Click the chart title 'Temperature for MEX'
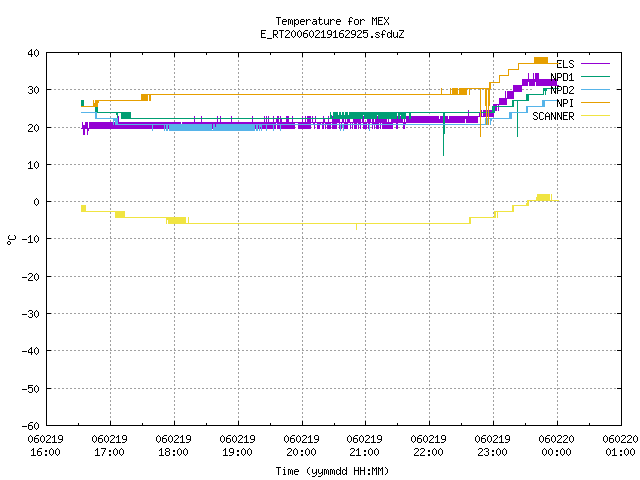Image resolution: width=640 pixels, height=480 pixels. click(x=332, y=21)
